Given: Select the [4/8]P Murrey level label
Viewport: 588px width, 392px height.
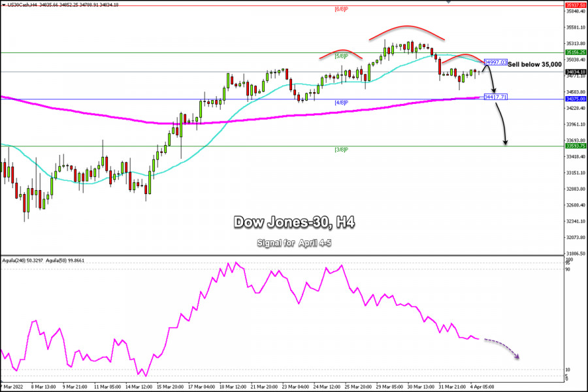Looking at the screenshot, I should (x=341, y=103).
